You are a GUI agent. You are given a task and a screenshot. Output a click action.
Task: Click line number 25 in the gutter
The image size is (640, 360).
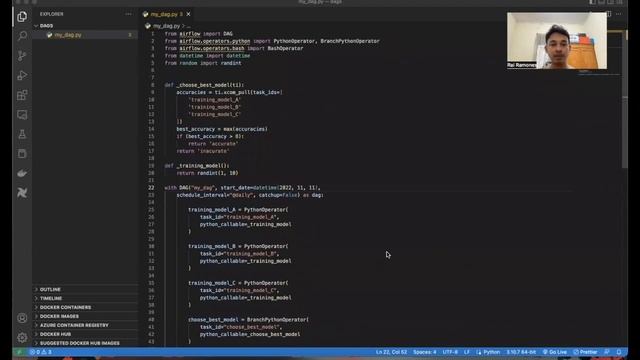point(151,210)
